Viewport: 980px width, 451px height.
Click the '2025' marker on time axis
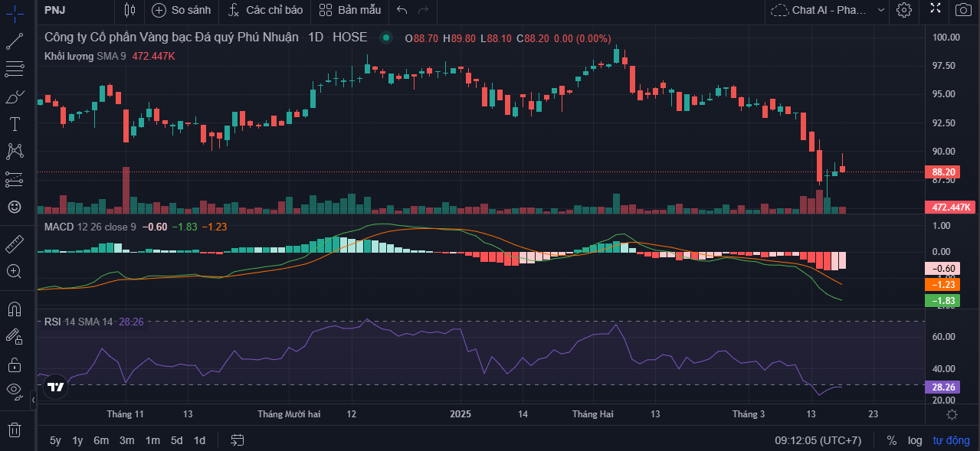tap(461, 414)
